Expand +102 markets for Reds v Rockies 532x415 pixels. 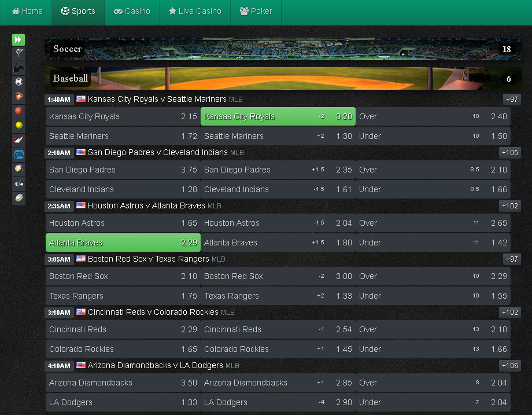[x=509, y=313]
